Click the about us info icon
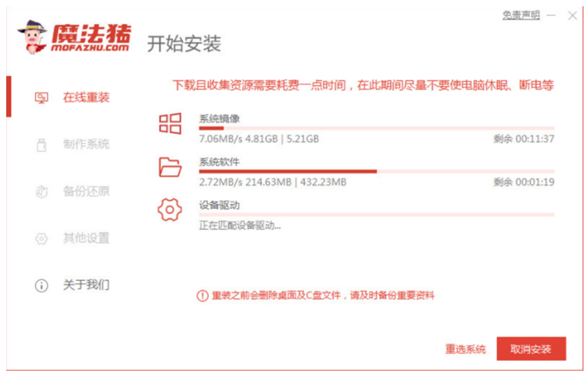This screenshot has width=588, height=376. pos(41,285)
